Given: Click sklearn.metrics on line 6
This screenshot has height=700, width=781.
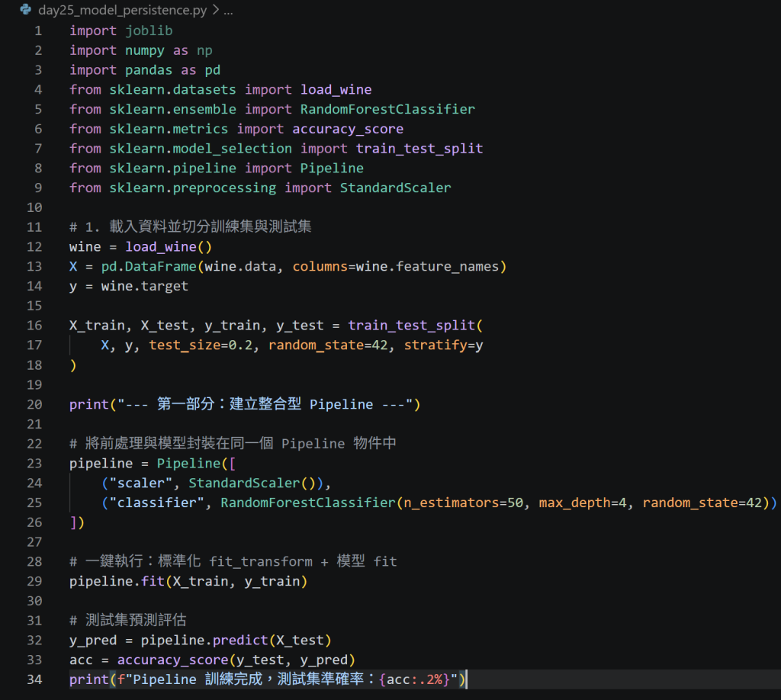Looking at the screenshot, I should pyautogui.click(x=169, y=129).
